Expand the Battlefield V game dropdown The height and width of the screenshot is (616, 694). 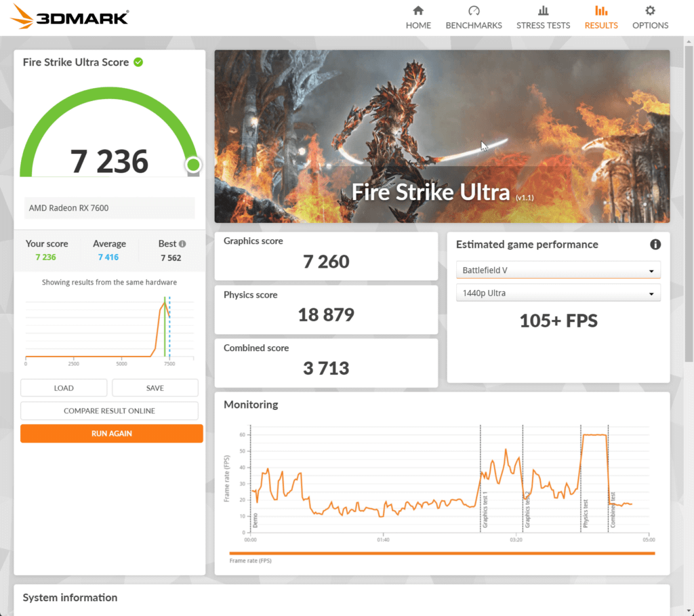[558, 270]
